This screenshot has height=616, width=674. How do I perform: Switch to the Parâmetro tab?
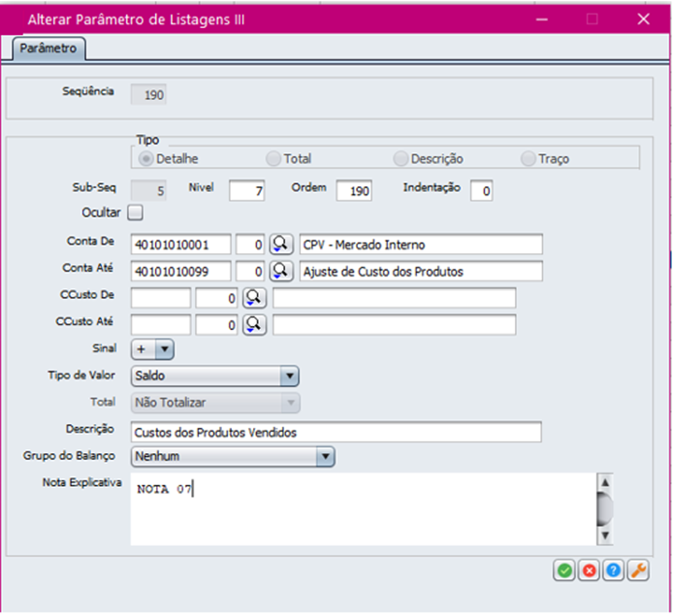pyautogui.click(x=49, y=48)
